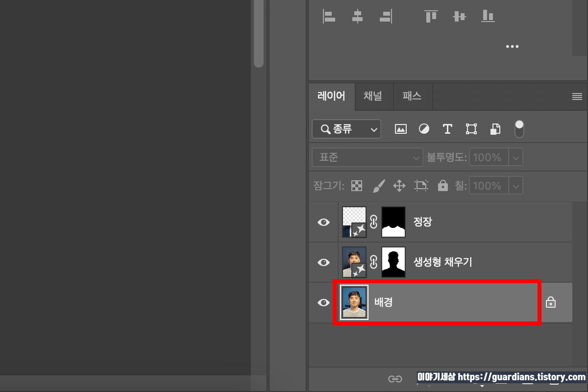This screenshot has width=588, height=392.
Task: Lock all layer attributes
Action: pyautogui.click(x=443, y=186)
